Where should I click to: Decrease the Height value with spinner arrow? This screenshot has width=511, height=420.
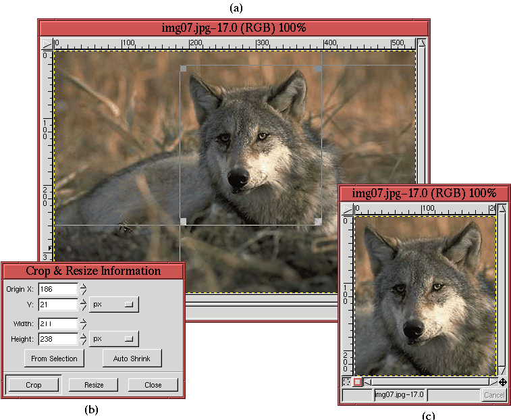coord(83,342)
